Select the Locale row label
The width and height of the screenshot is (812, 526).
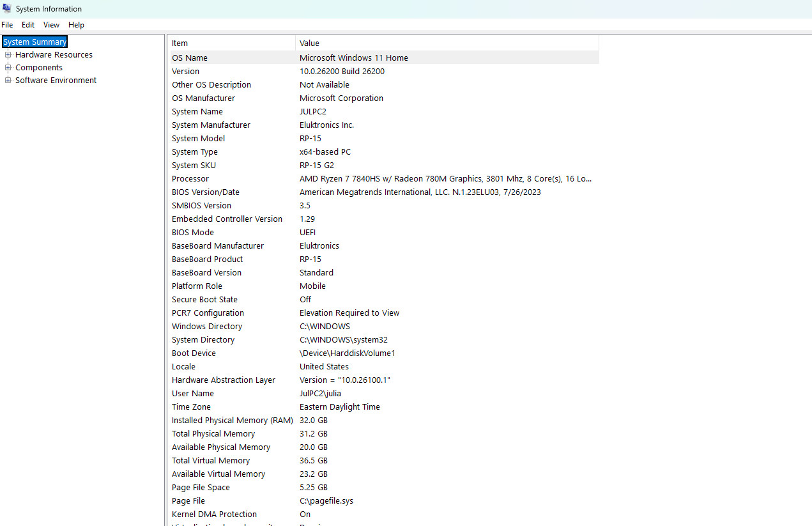pos(183,367)
